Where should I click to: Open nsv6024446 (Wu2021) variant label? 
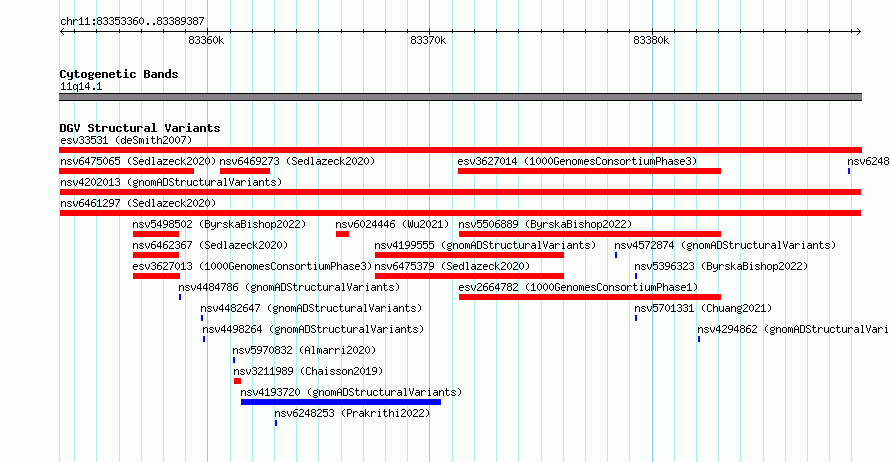point(392,224)
